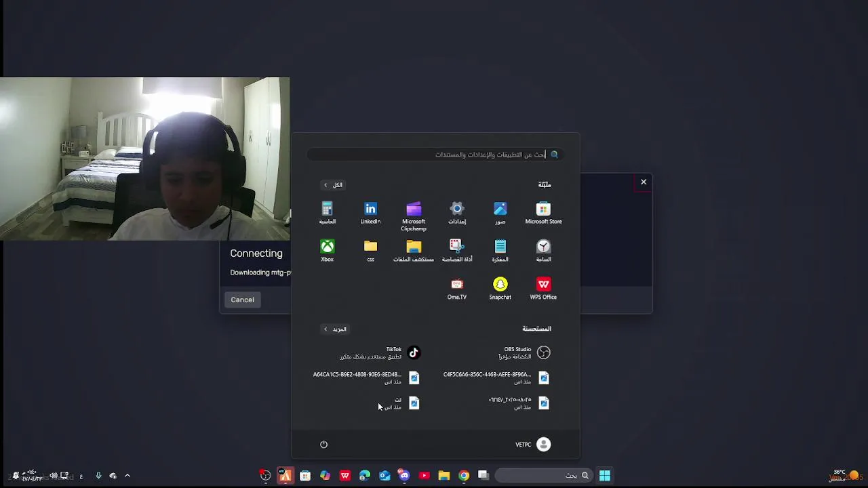This screenshot has height=488, width=868.
Task: Open the power options button
Action: [323, 445]
